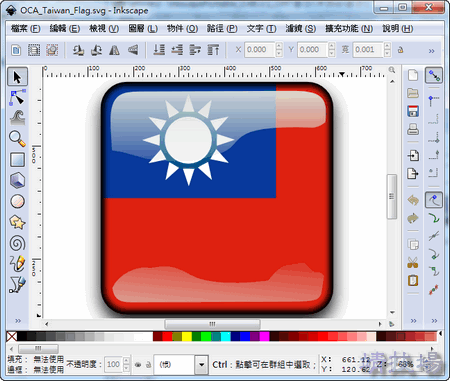Expand the toolbox overflow chevron
The height and width of the screenshot is (381, 450).
tap(18, 321)
